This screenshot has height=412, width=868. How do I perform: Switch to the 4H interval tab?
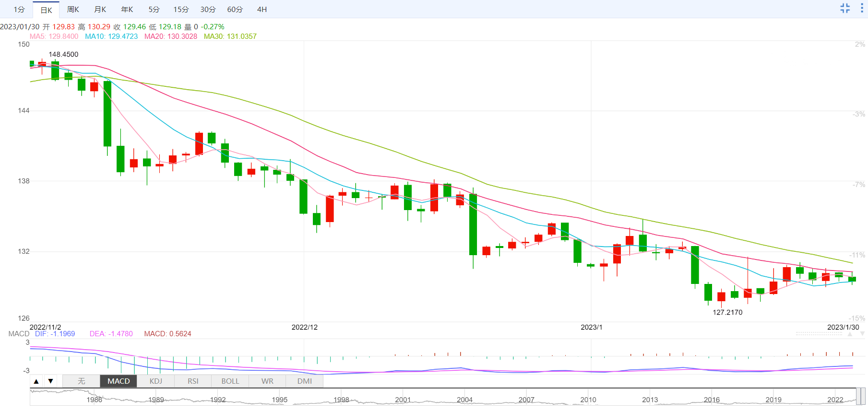click(262, 10)
